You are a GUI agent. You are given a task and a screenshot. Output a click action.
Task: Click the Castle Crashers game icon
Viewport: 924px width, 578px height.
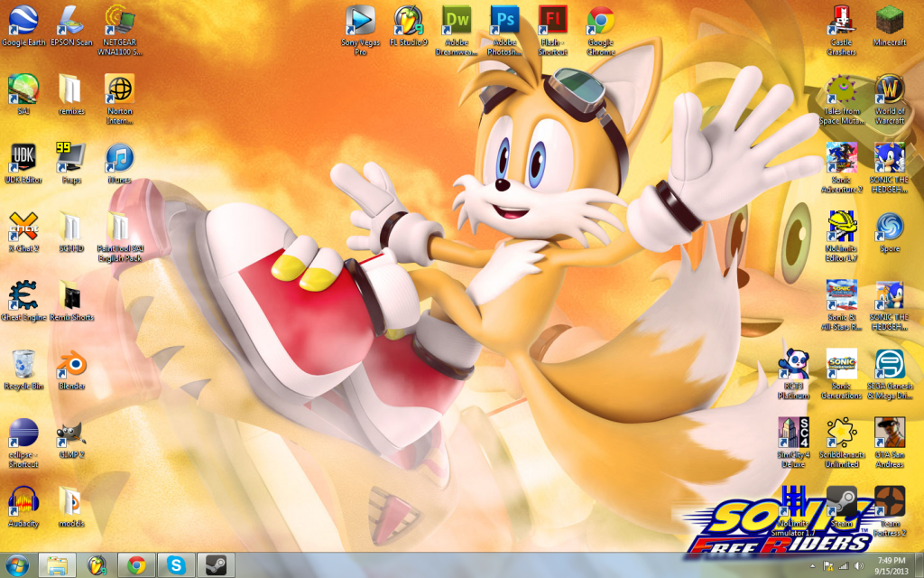tap(842, 31)
